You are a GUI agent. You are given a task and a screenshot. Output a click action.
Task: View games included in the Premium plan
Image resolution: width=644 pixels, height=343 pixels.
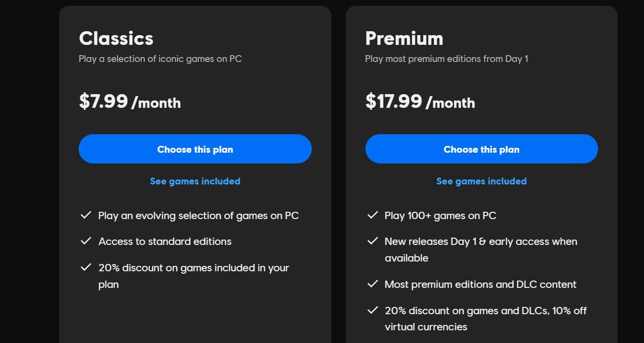point(481,181)
